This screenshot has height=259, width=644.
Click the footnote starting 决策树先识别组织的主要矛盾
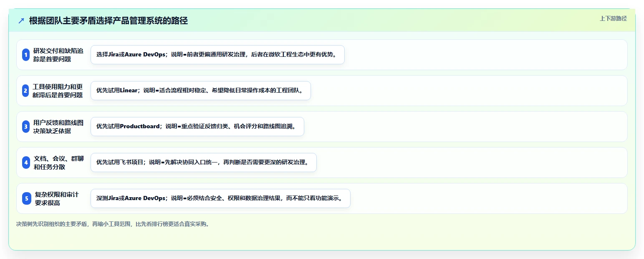[113, 224]
